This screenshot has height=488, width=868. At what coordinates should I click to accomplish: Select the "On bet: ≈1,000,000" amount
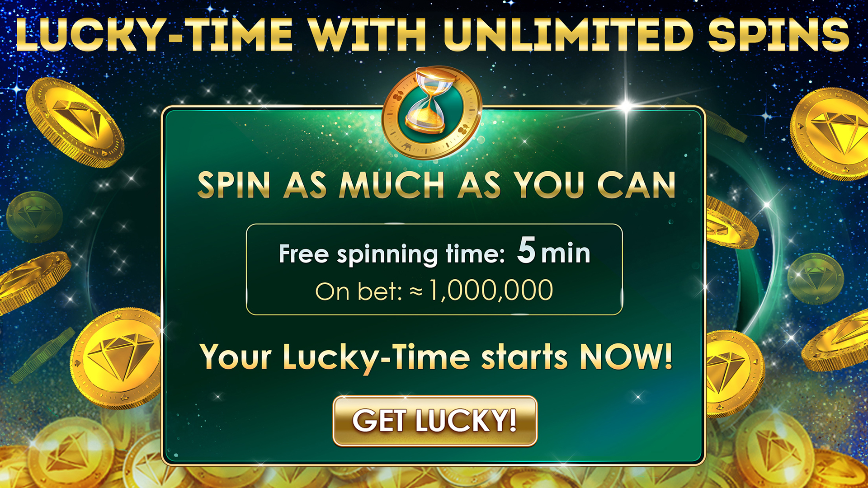coord(434,290)
